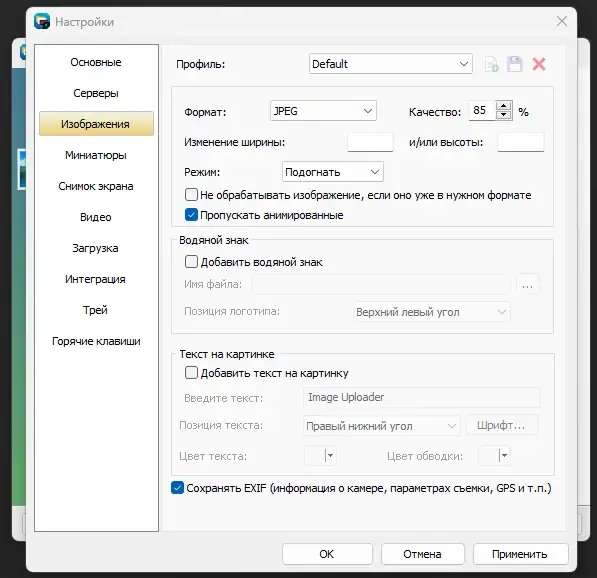Viewport: 597px width, 578px height.
Task: Click the Имя файла input field
Action: coord(381,284)
